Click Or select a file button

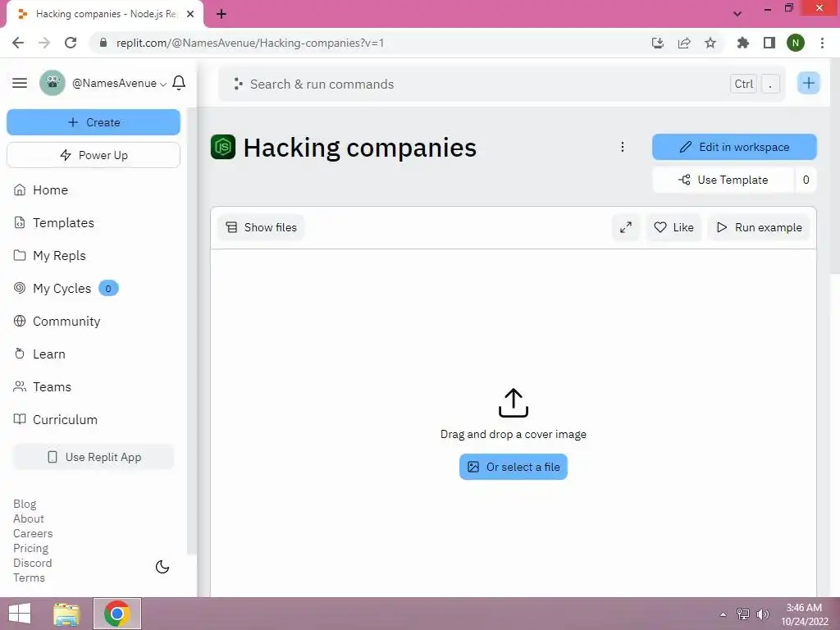pyautogui.click(x=514, y=467)
